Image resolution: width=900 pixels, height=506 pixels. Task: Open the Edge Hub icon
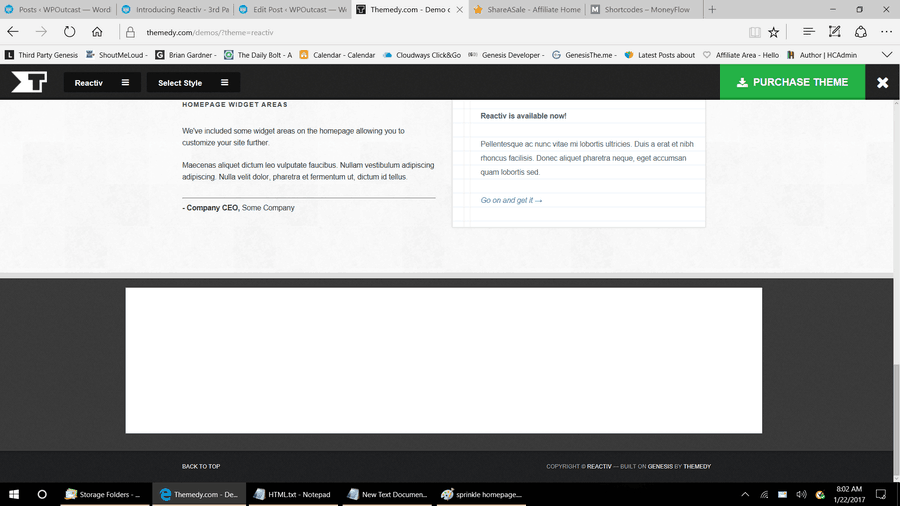pos(808,32)
